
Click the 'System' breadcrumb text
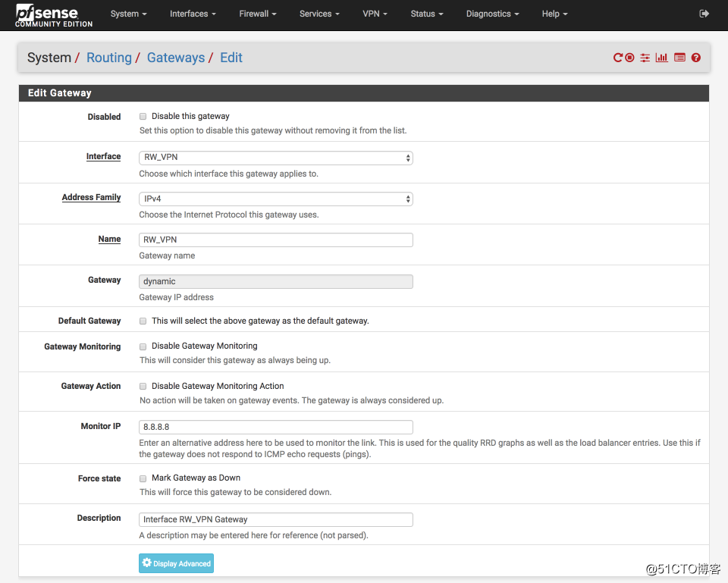(x=49, y=58)
